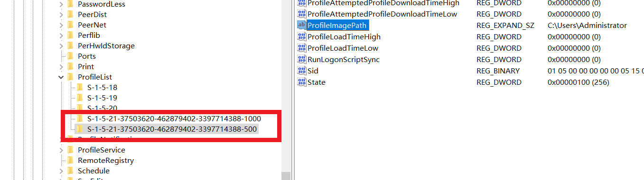The height and width of the screenshot is (180, 644).
Task: Click folder icon of SID key ending -1000
Action: pos(80,118)
